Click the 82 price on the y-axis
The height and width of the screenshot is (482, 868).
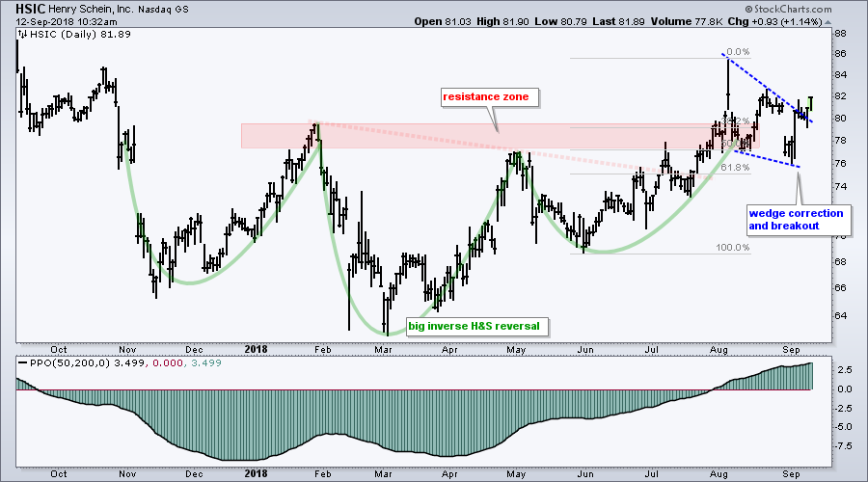tap(840, 96)
